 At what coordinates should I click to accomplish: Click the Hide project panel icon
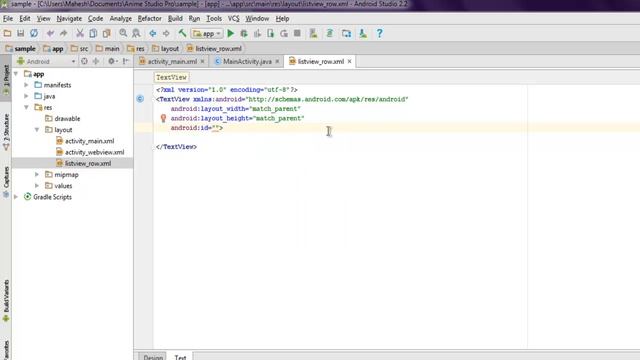[x=126, y=61]
